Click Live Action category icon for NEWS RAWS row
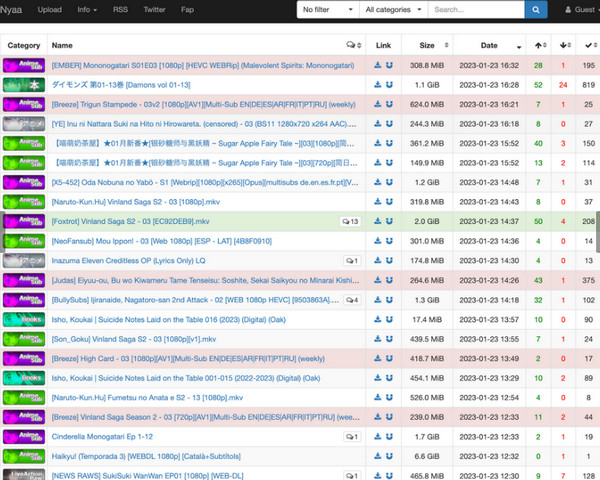The height and width of the screenshot is (480, 600). tap(24, 475)
